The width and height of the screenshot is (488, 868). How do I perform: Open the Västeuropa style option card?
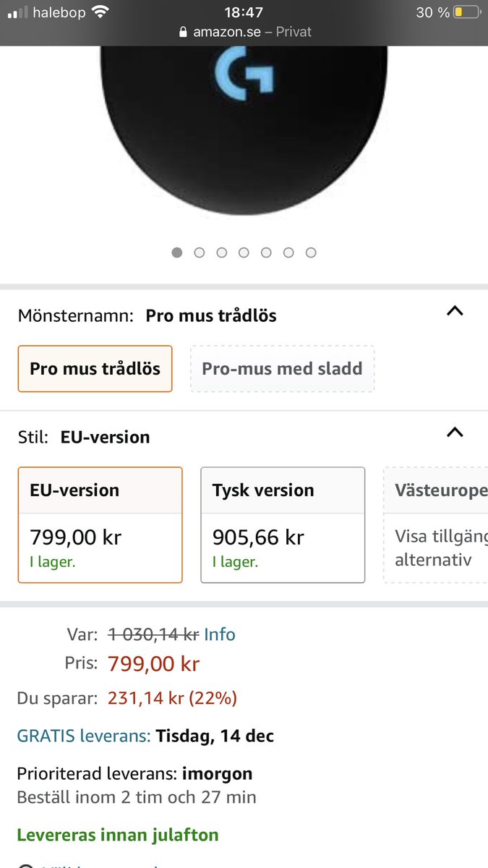click(436, 525)
